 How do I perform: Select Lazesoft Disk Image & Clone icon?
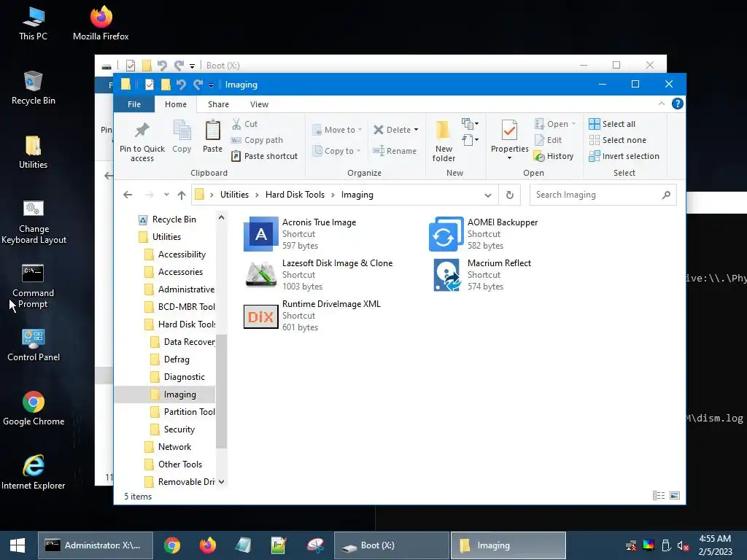260,275
